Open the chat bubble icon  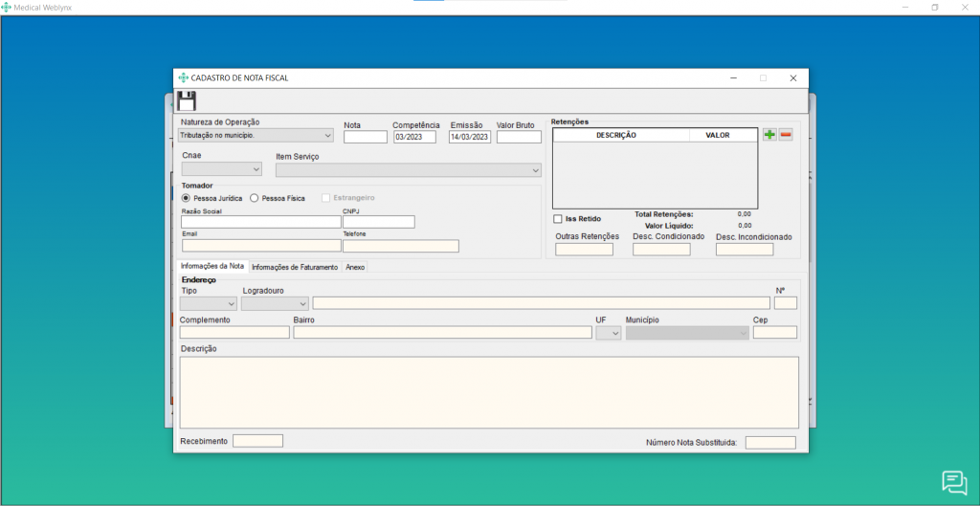click(954, 482)
